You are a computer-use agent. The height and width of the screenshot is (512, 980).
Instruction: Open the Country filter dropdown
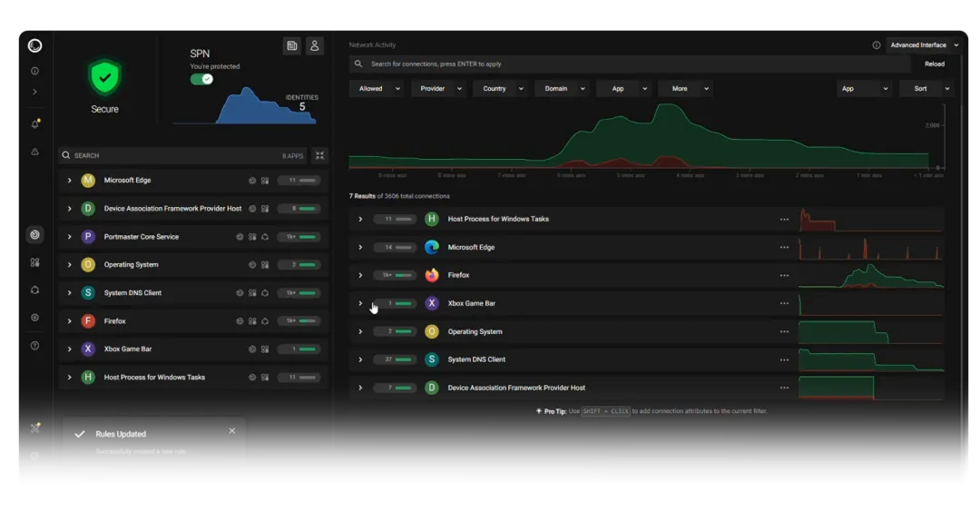click(501, 89)
